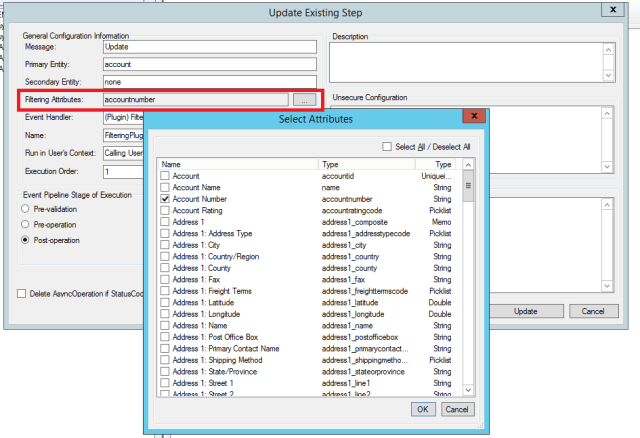This screenshot has height=438, width=640.
Task: Click OK in Select Attributes dialog
Action: tap(423, 409)
